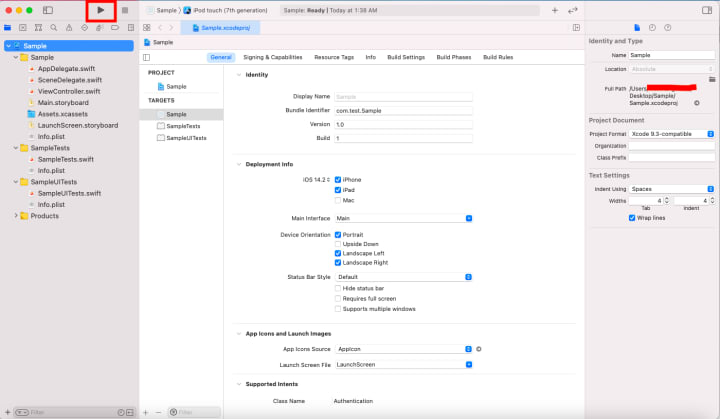Open Indent Using dropdown
720x419 pixels.
[671, 189]
